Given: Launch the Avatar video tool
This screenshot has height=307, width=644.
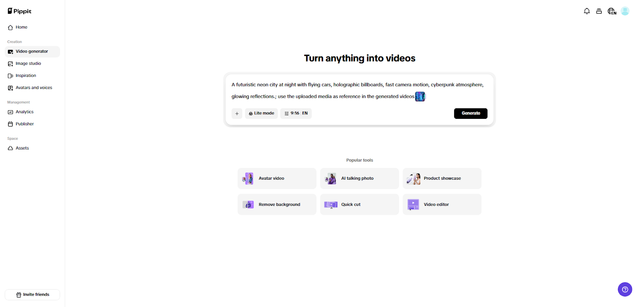Looking at the screenshot, I should pyautogui.click(x=277, y=178).
